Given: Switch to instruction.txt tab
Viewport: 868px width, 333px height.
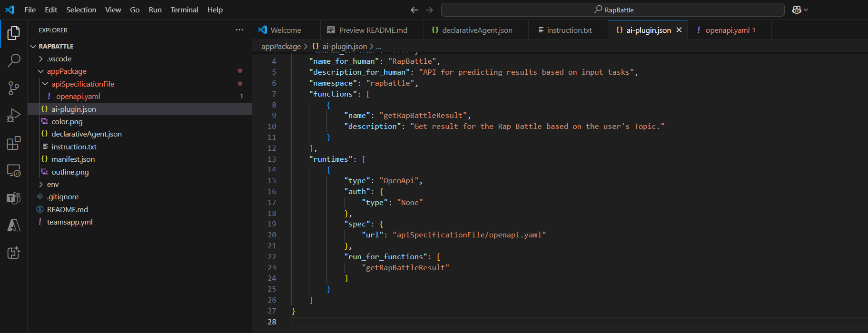Looking at the screenshot, I should [569, 30].
